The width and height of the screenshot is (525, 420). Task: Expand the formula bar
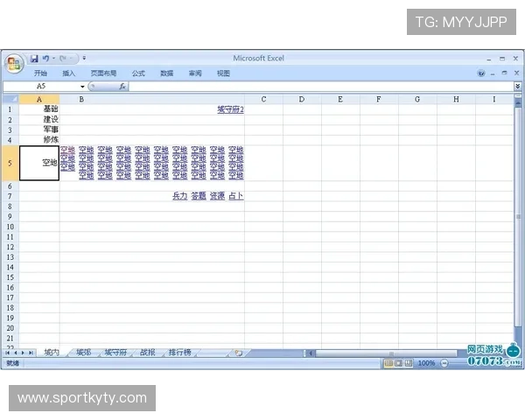click(518, 87)
